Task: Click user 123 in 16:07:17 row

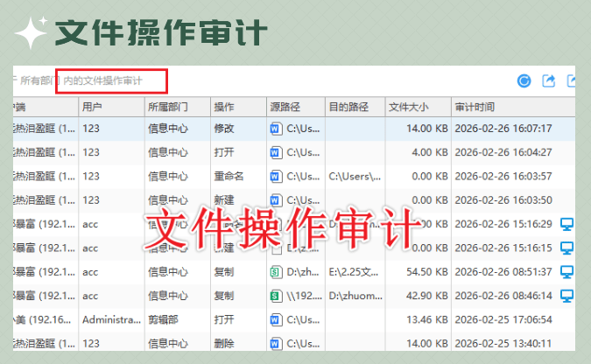Action: click(x=91, y=129)
